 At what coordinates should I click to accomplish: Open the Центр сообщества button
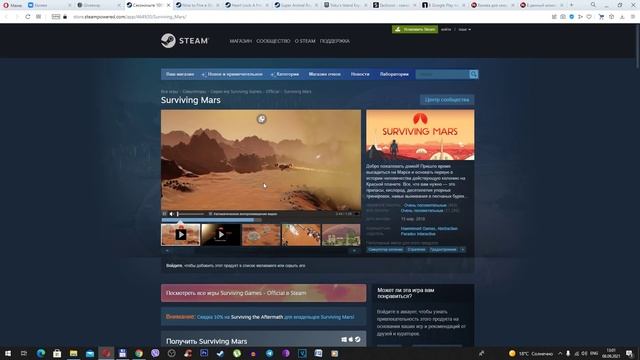447,100
